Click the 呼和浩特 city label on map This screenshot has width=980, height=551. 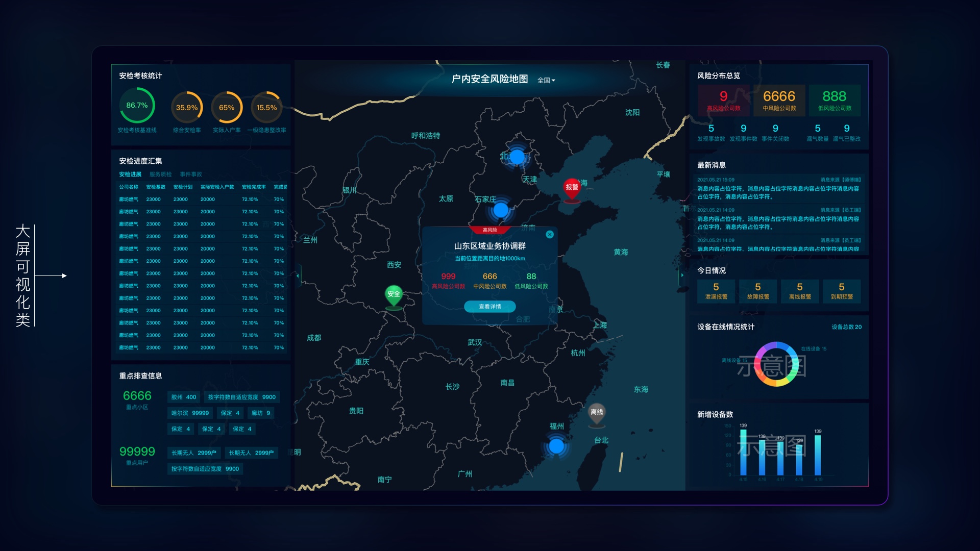426,136
